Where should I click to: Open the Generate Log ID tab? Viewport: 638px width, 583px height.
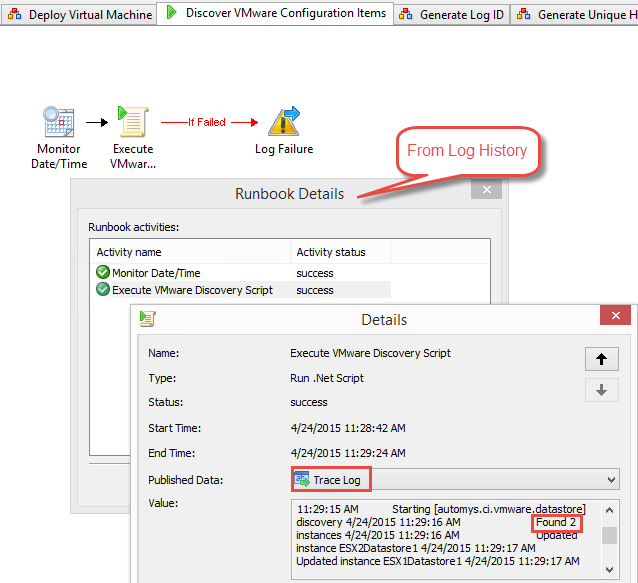452,15
